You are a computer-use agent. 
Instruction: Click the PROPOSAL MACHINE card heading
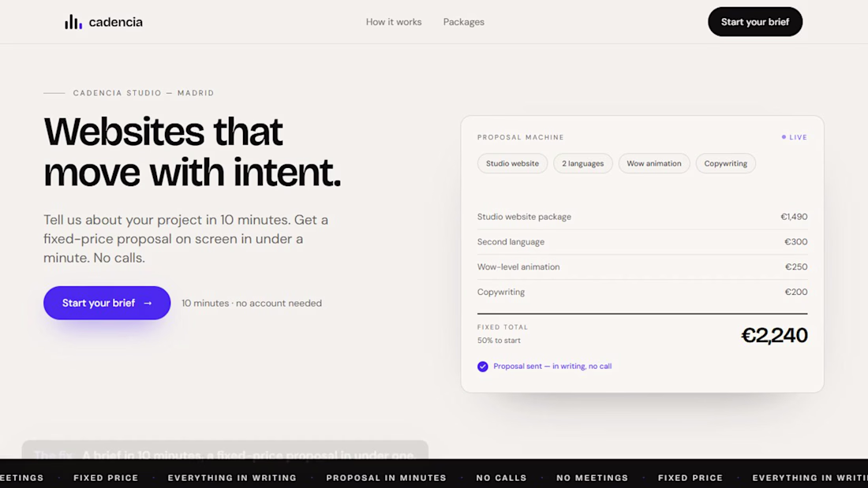tap(520, 137)
